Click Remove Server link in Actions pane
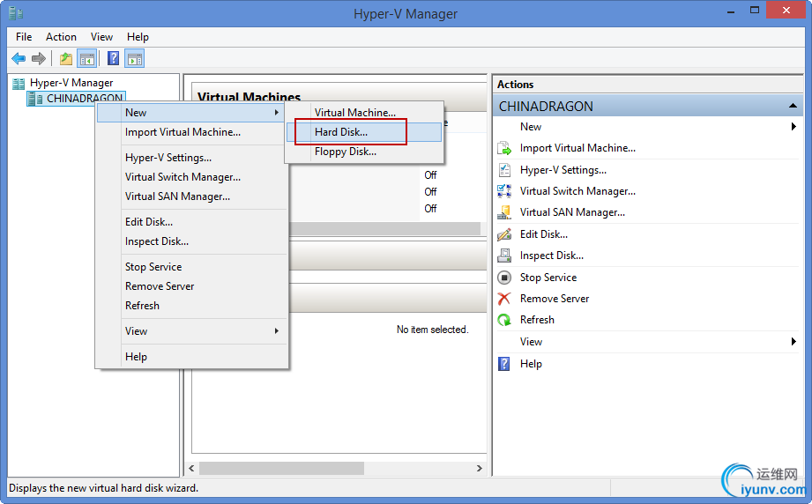 (555, 299)
